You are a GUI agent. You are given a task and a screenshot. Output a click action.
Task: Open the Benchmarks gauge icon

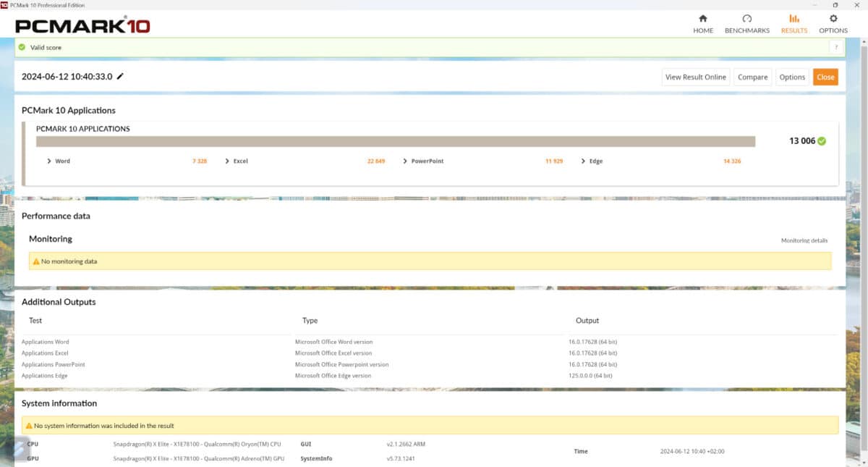(747, 19)
